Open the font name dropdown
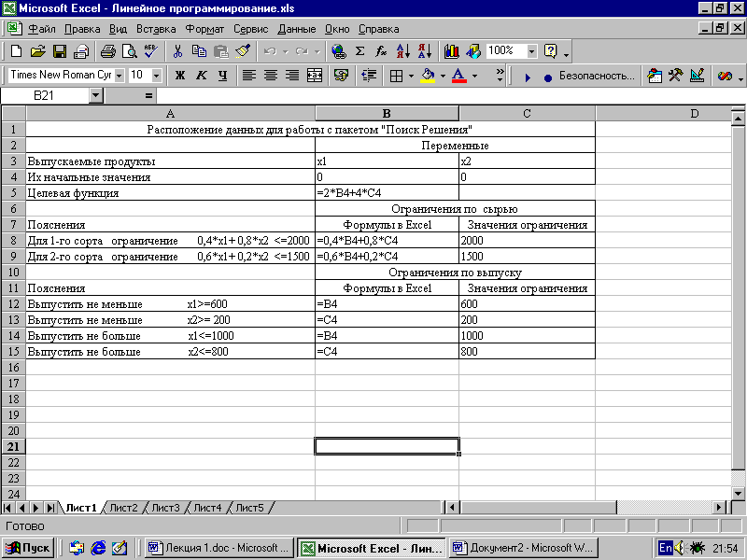 tap(120, 76)
